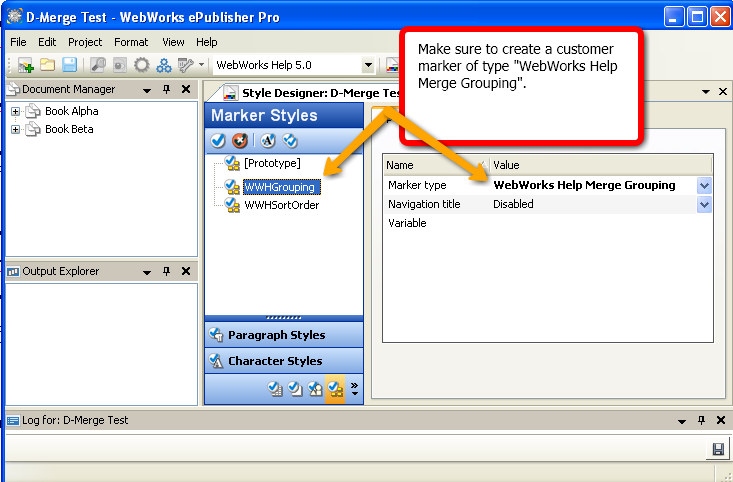This screenshot has width=733, height=482.
Task: Open the Marker type value dropdown
Action: pos(704,185)
